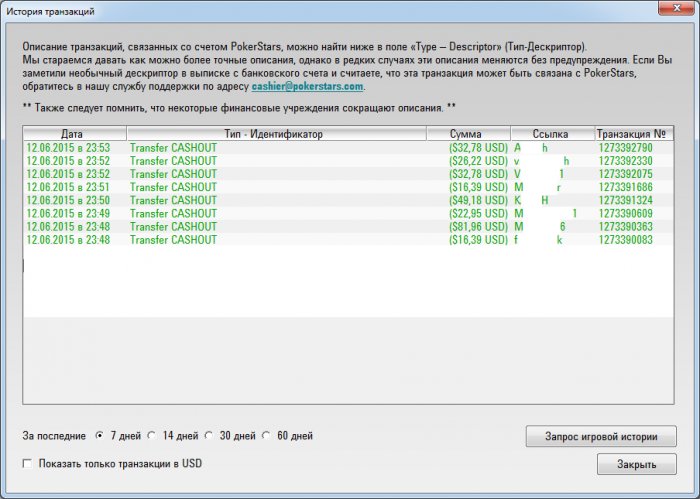
Task: Select the 7 дней radio button
Action: click(x=99, y=436)
